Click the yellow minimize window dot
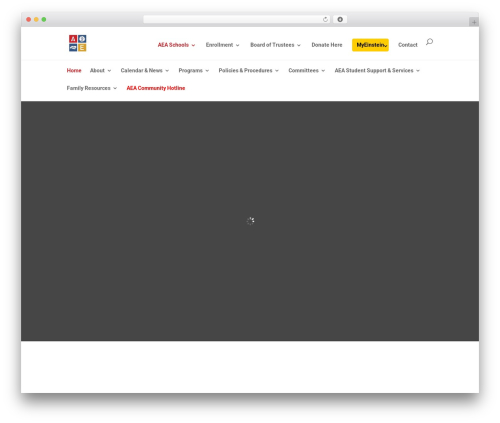 (x=36, y=20)
